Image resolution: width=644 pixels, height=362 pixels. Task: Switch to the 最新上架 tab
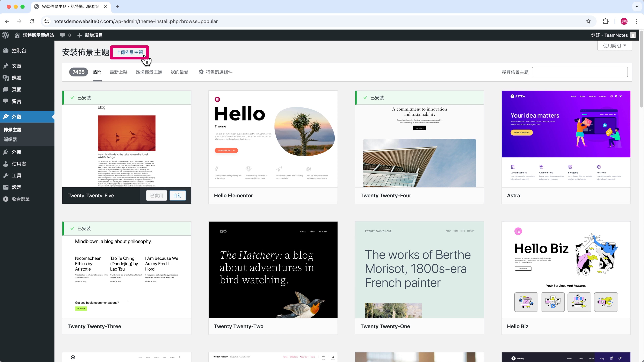click(x=119, y=72)
